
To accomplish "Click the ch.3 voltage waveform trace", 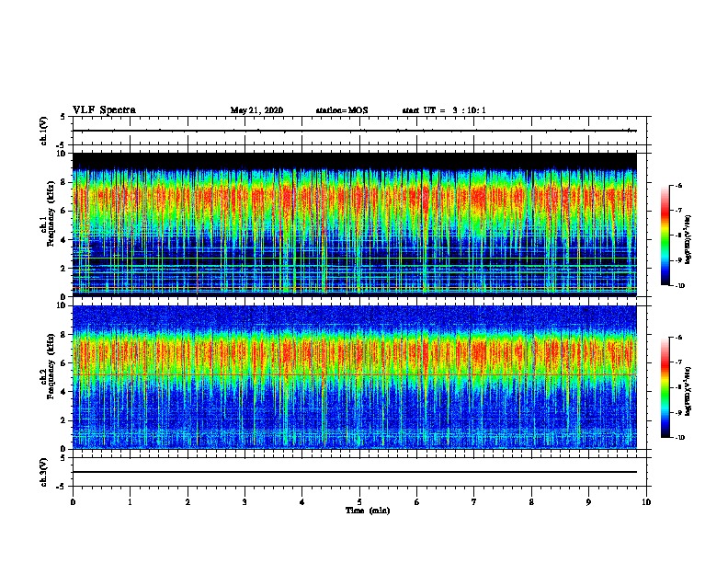I will coord(354,472).
